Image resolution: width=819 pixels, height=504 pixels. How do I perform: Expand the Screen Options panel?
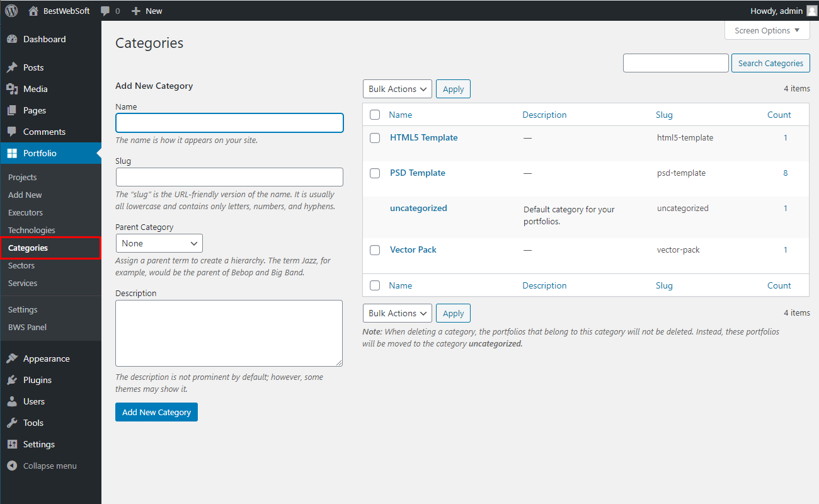(767, 30)
